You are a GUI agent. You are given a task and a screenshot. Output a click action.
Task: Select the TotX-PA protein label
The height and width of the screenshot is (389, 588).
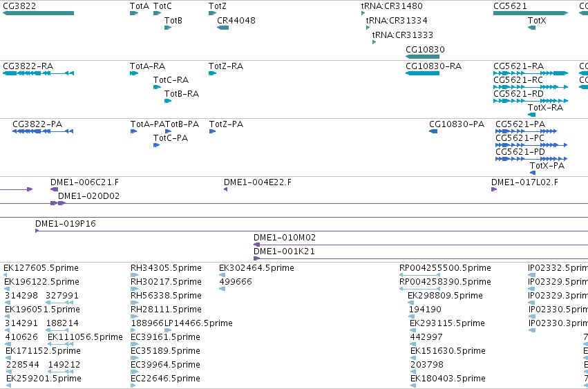click(x=547, y=166)
